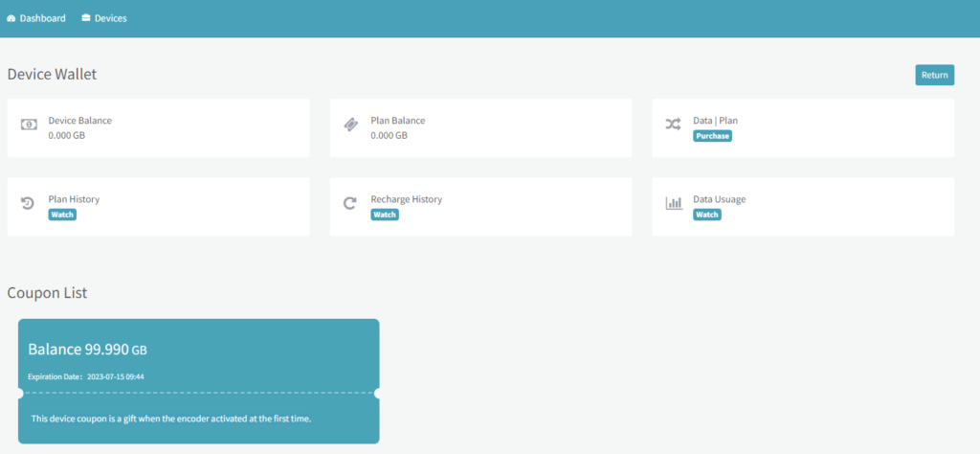Click the Data | Plan shuffle icon
The image size is (980, 454).
674,125
